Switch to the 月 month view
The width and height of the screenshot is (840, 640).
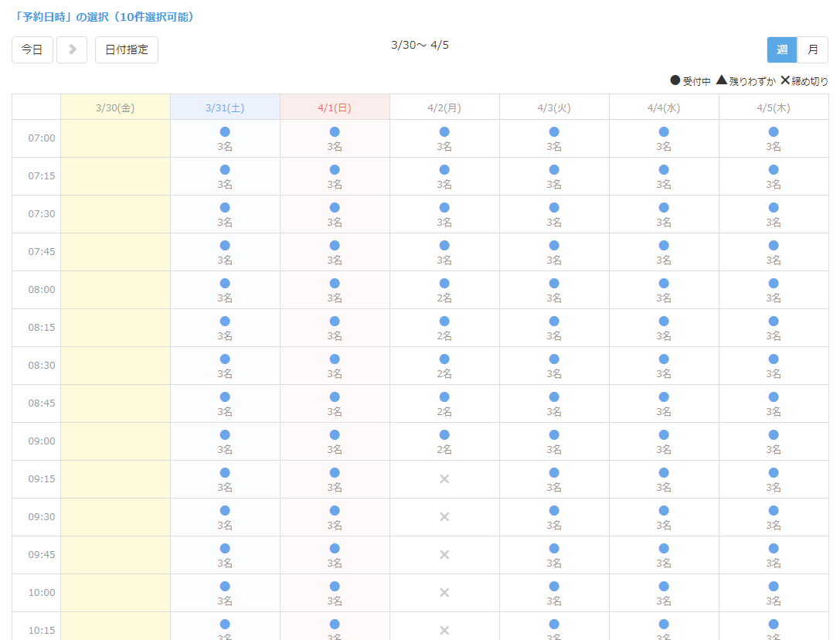(813, 49)
